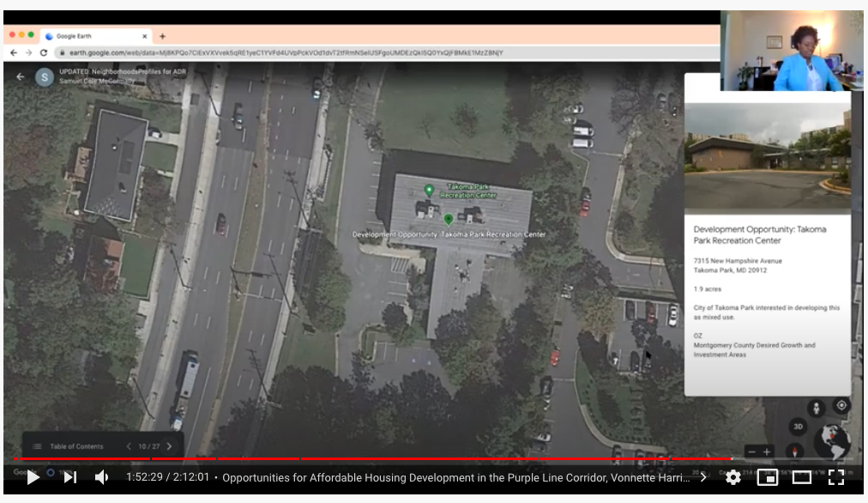The height and width of the screenshot is (503, 868).
Task: Click the Takoma Park Recreation Center map label
Action: (x=468, y=191)
